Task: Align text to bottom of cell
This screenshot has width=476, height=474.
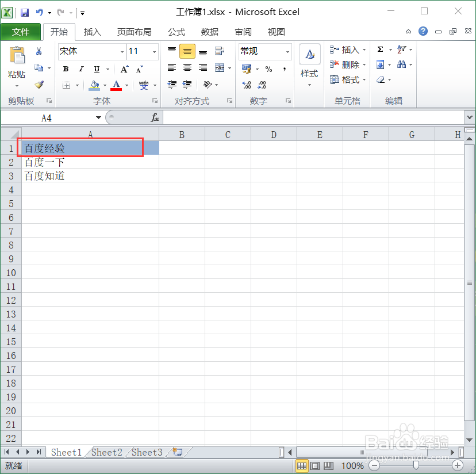Action: tap(203, 51)
